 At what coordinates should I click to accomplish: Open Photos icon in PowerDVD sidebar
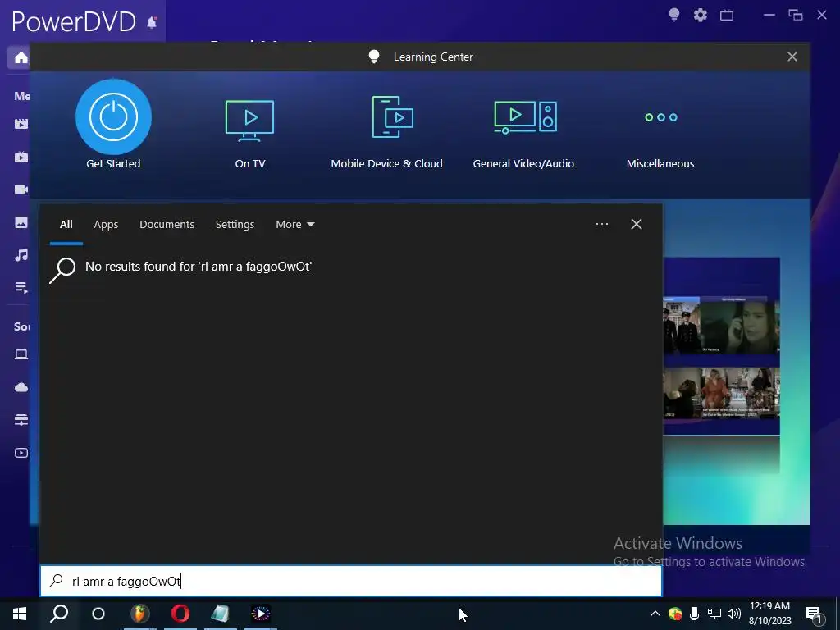coord(21,221)
